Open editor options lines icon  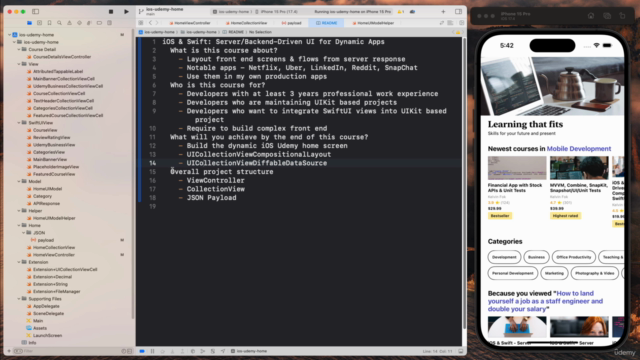(450, 23)
